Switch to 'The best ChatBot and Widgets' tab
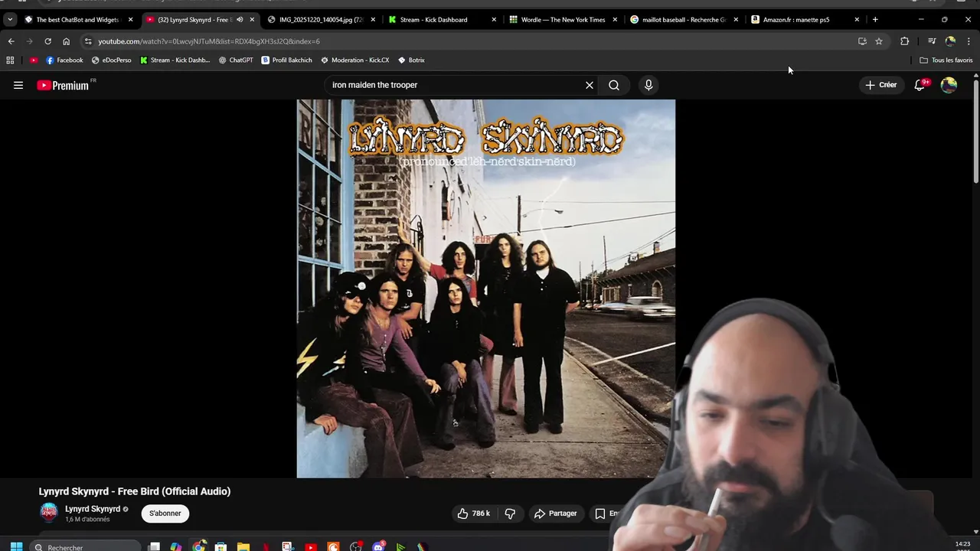980x551 pixels. point(79,20)
